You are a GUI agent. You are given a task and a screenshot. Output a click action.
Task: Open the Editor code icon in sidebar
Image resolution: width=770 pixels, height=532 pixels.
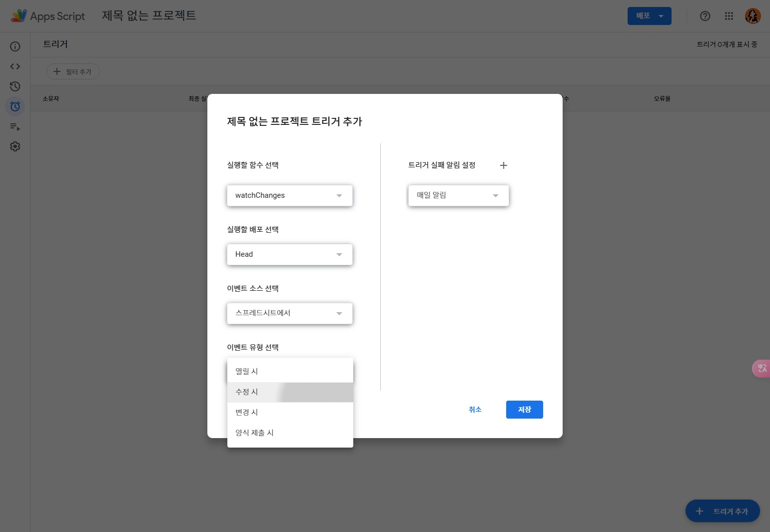coord(15,66)
